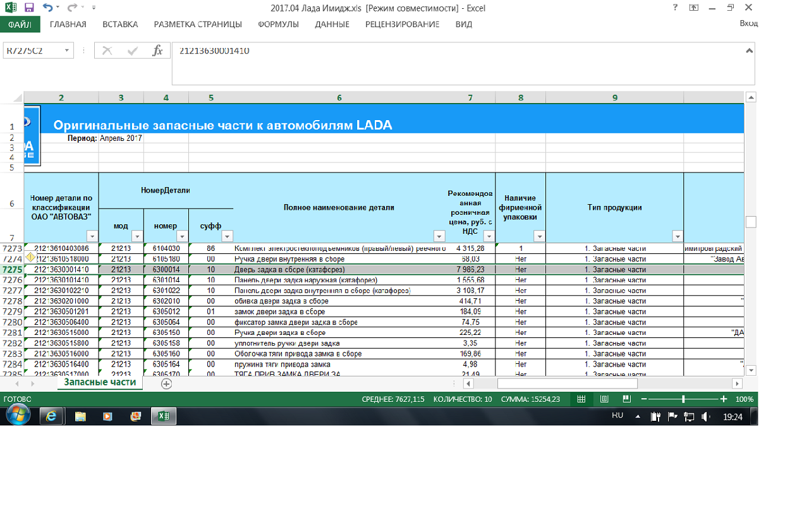The image size is (809, 532).
Task: Open Excel help question mark
Action: tap(676, 8)
